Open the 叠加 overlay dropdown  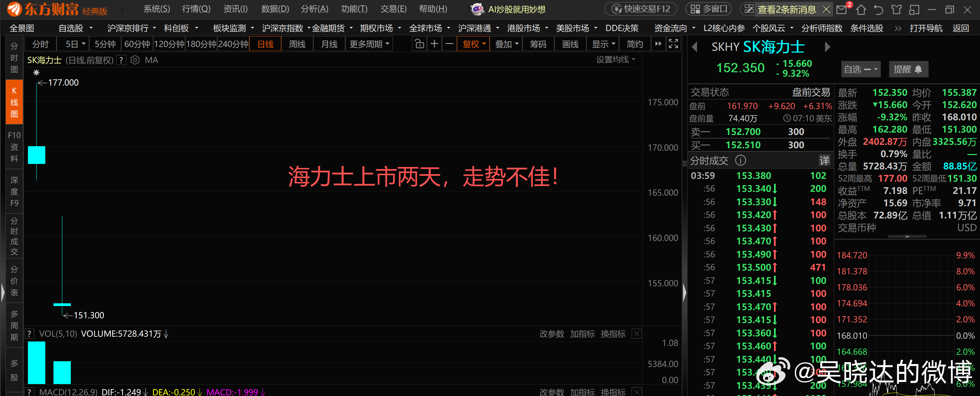coord(506,44)
